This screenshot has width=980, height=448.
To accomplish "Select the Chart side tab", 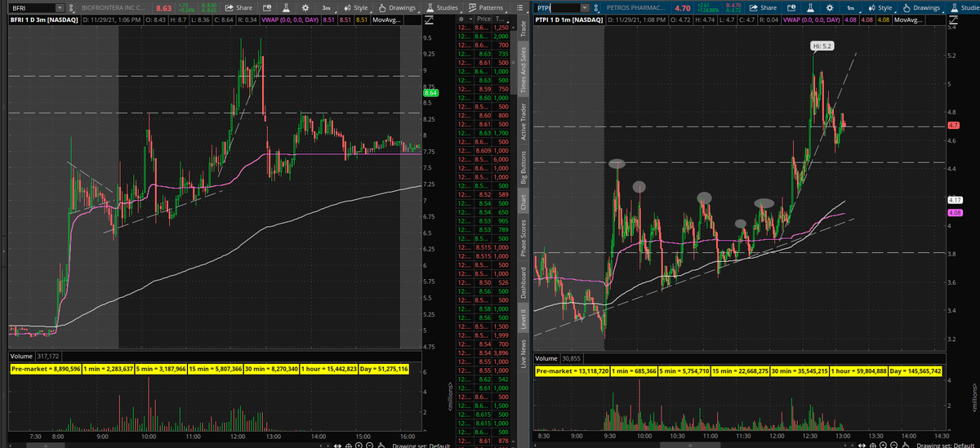I will [x=523, y=201].
